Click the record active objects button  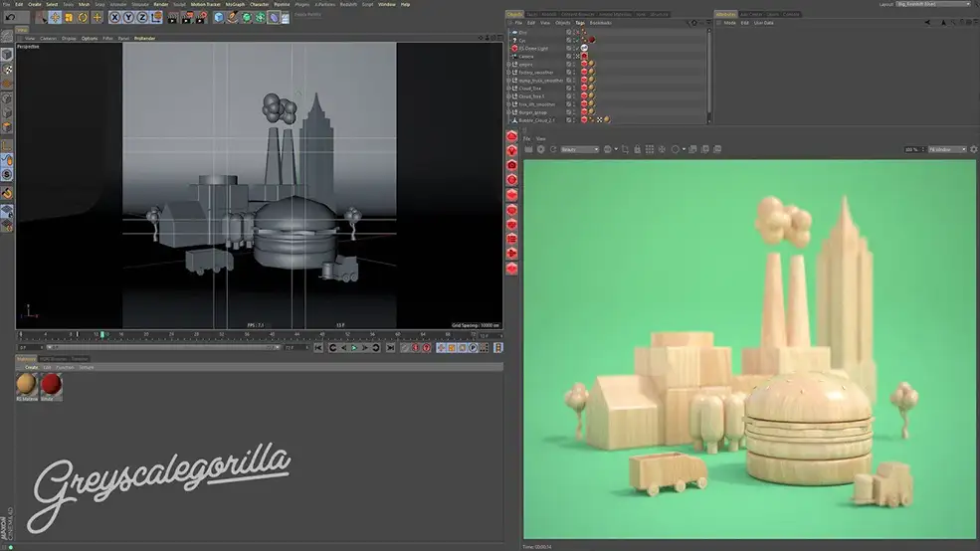click(405, 348)
